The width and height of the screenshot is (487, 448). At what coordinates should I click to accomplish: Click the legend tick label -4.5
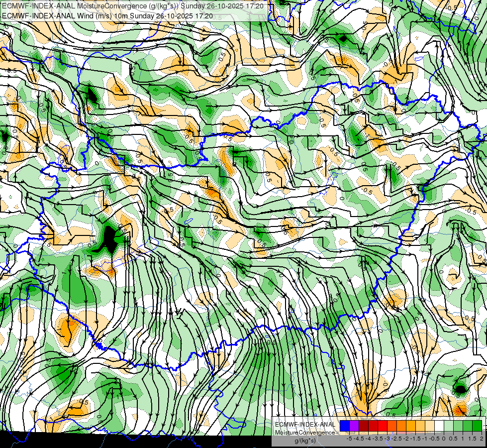359,439
